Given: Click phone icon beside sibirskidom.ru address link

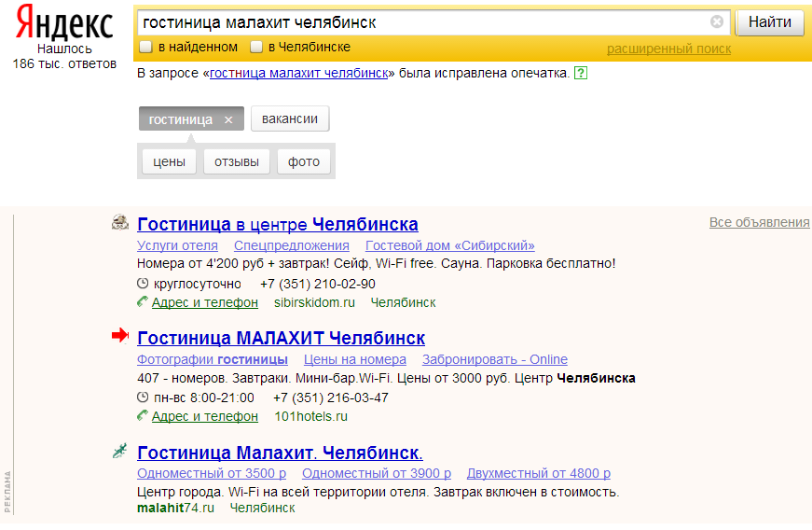Looking at the screenshot, I should (x=143, y=301).
